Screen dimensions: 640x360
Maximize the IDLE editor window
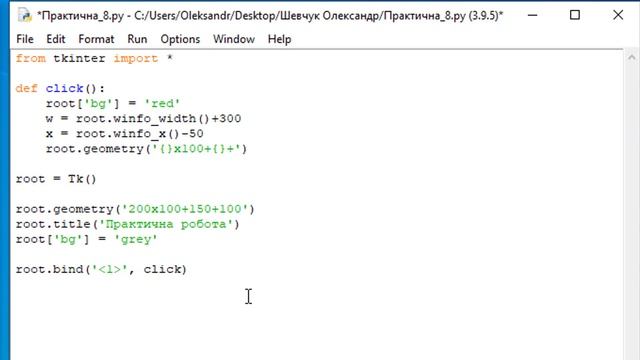pos(575,15)
